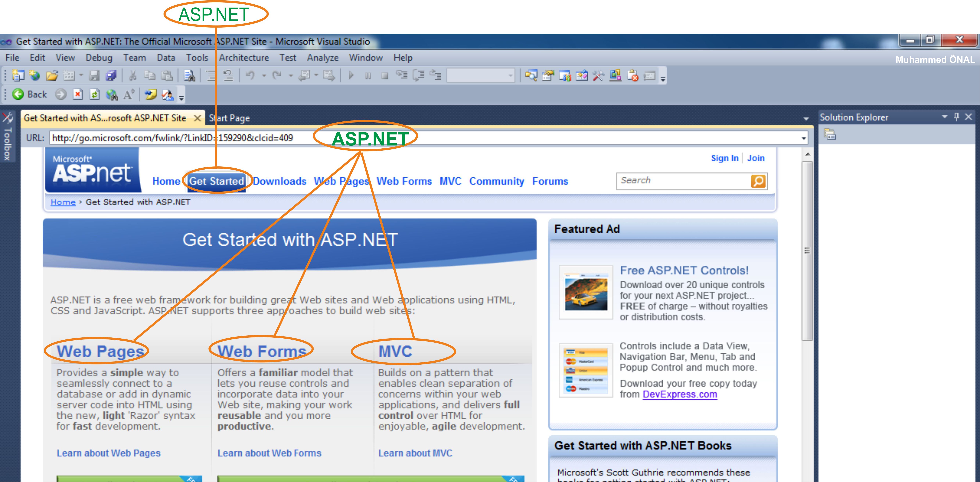Open the Tools menu

(x=197, y=57)
